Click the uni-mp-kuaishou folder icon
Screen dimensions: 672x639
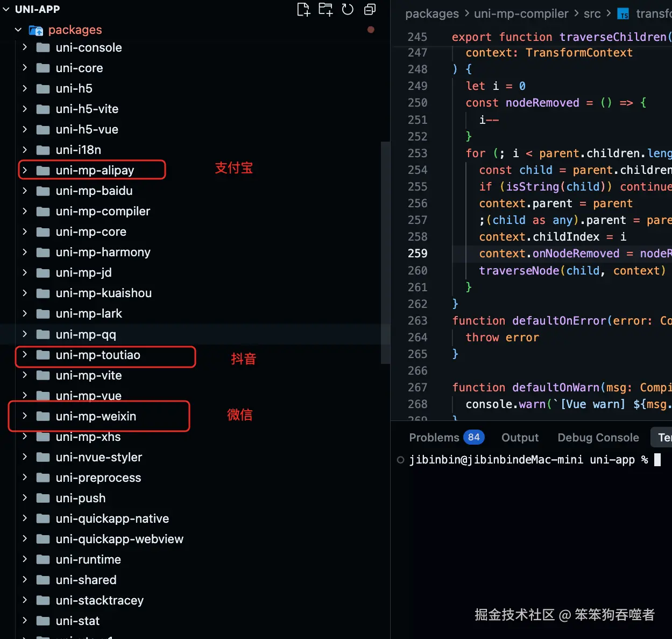coord(43,293)
